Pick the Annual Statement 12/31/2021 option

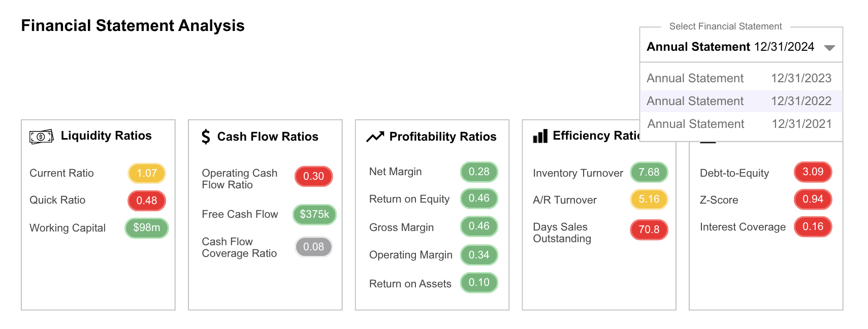pos(739,124)
